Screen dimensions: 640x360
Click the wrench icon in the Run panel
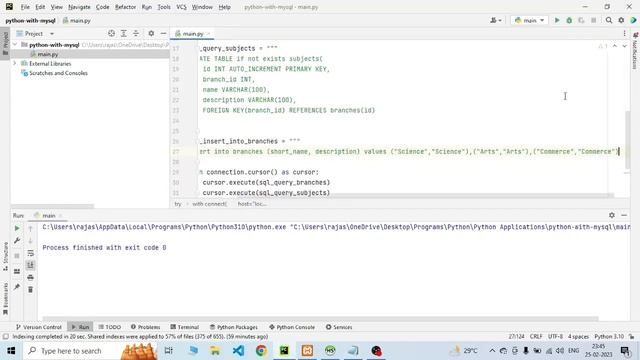(17, 241)
